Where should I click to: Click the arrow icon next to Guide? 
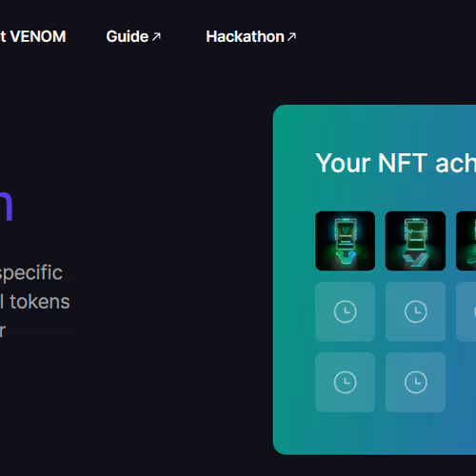[156, 37]
